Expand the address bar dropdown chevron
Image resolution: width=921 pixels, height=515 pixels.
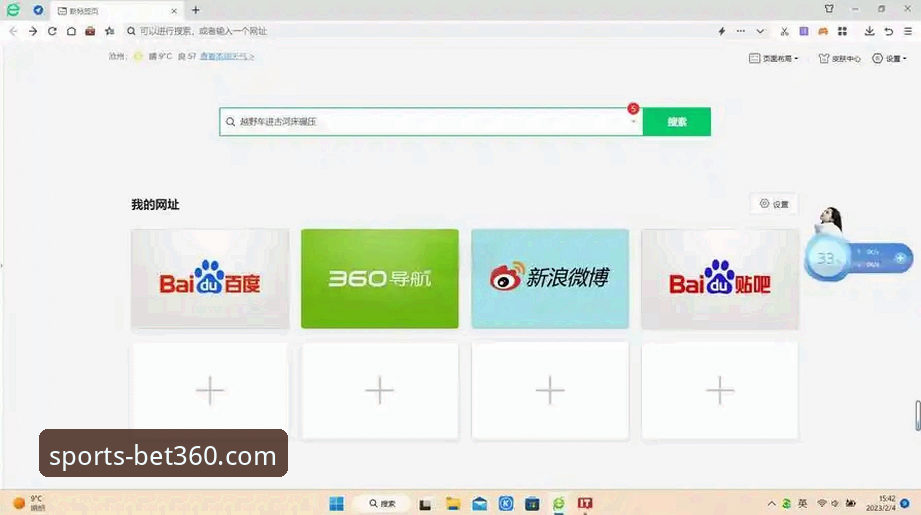point(760,31)
